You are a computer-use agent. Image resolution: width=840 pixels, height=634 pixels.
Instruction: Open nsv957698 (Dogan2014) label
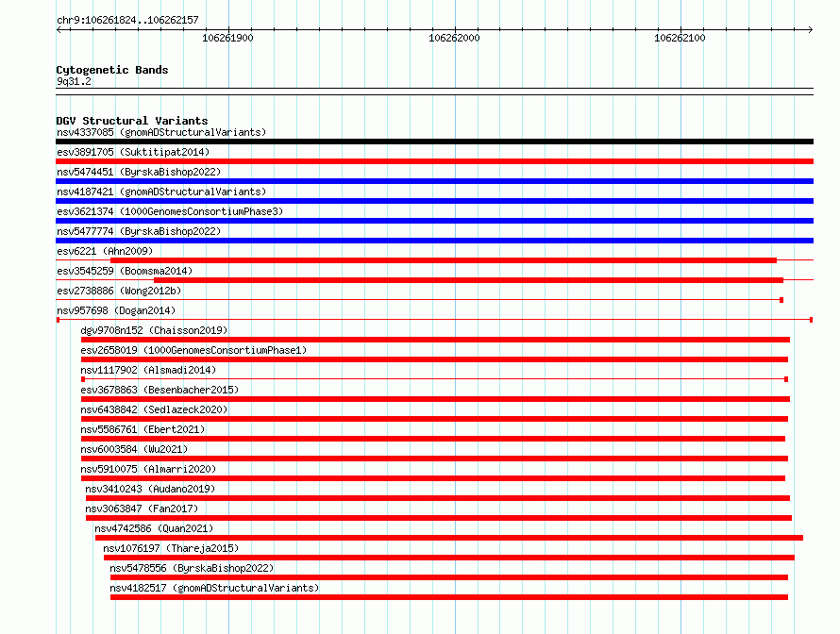[x=116, y=310]
